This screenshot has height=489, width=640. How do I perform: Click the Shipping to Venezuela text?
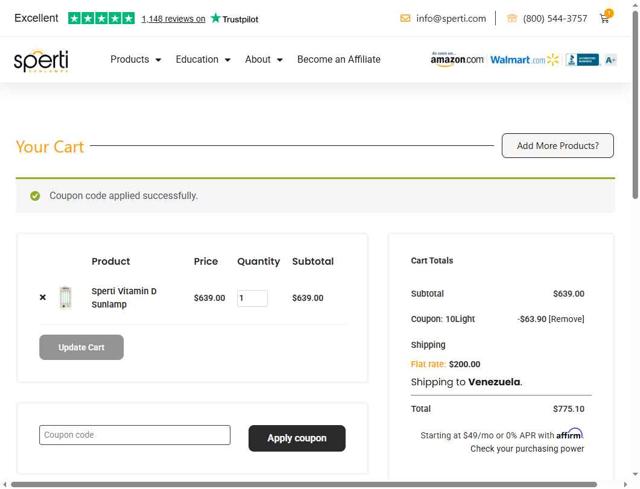point(467,382)
